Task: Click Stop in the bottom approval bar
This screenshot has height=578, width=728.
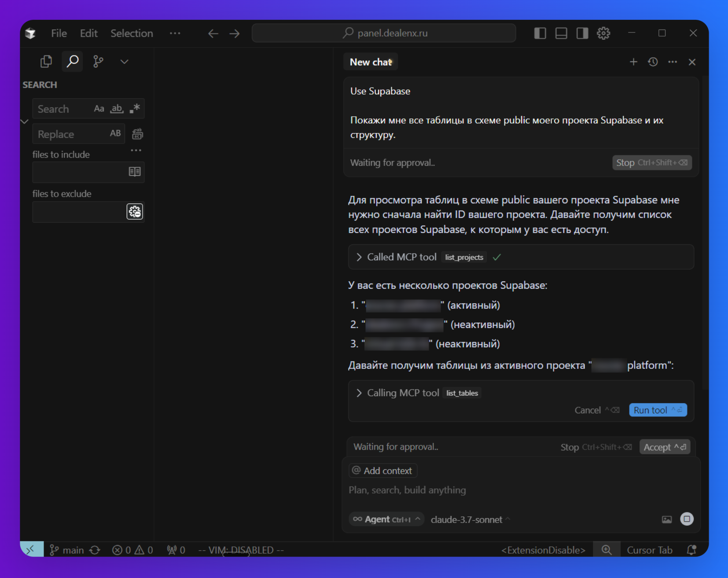Action: coord(596,447)
